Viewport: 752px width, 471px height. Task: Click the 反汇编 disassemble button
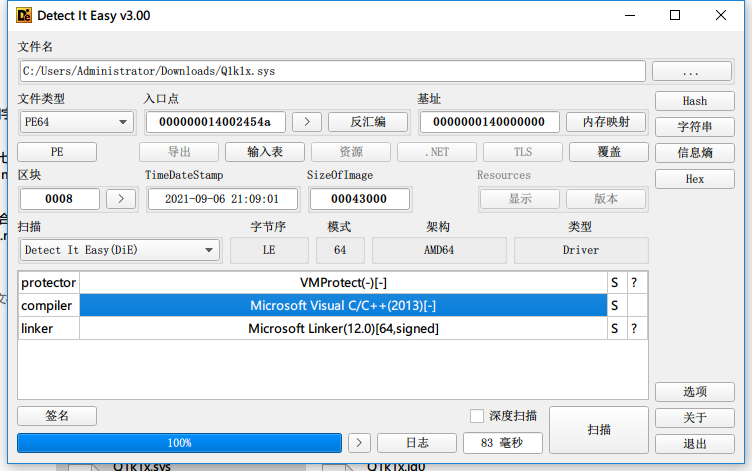click(368, 122)
